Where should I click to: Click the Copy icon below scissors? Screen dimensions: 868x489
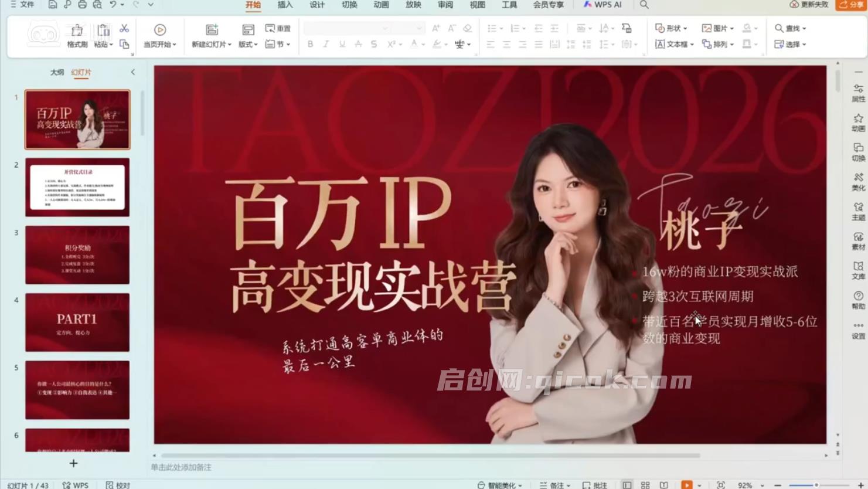[x=124, y=44]
